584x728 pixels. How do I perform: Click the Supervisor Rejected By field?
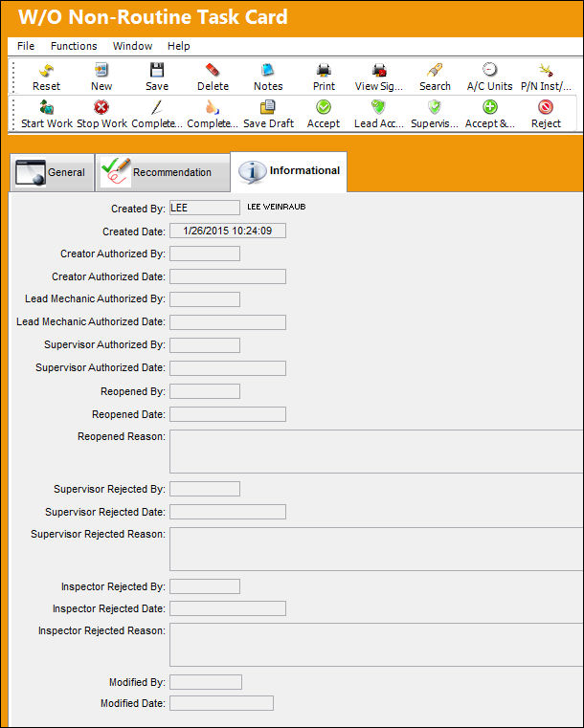click(x=205, y=489)
